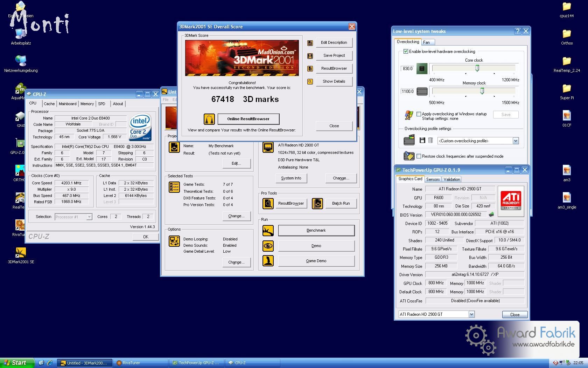Enable Restore clock frequencies after suspended mode
The width and height of the screenshot is (588, 368).
[419, 156]
